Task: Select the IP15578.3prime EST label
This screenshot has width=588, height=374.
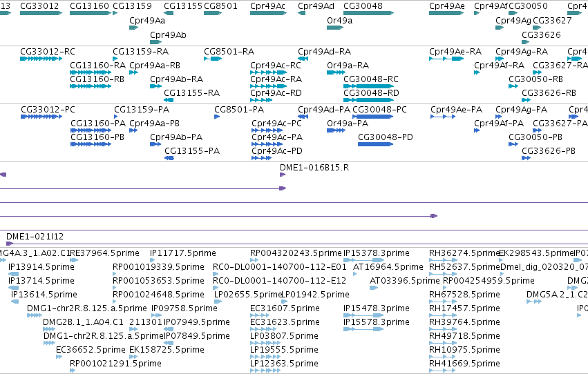Action: click(x=377, y=322)
